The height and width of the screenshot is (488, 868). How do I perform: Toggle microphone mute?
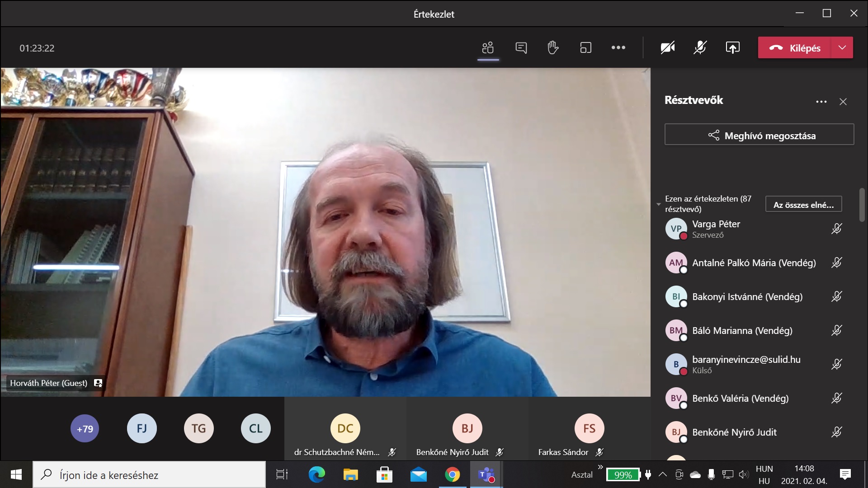coord(700,47)
